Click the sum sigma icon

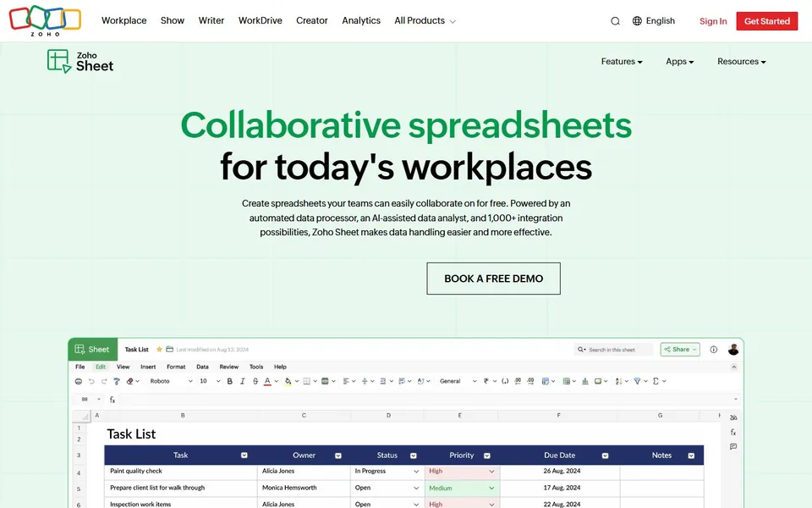click(x=656, y=381)
